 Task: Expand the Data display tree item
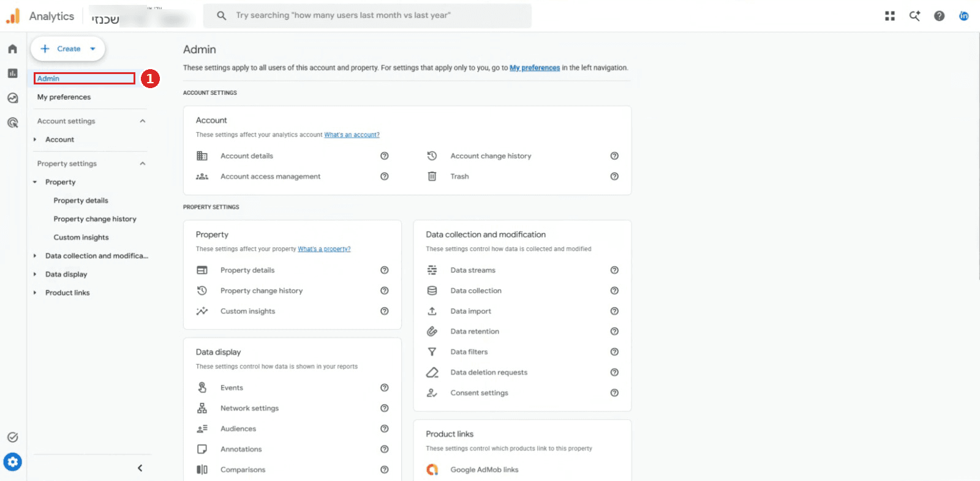[x=35, y=274]
